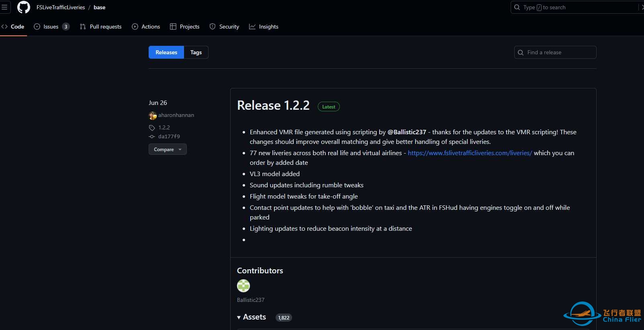Click the Issues count badge 3
Screen dimensions: 644x330
(66, 27)
